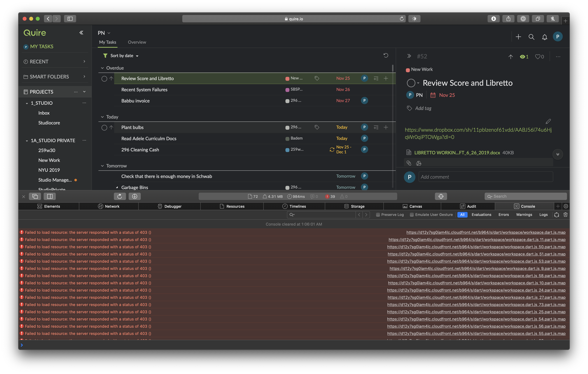Collapse task detail panel with double-arrow icon
Viewport: 588px width, 374px height.
coord(409,56)
